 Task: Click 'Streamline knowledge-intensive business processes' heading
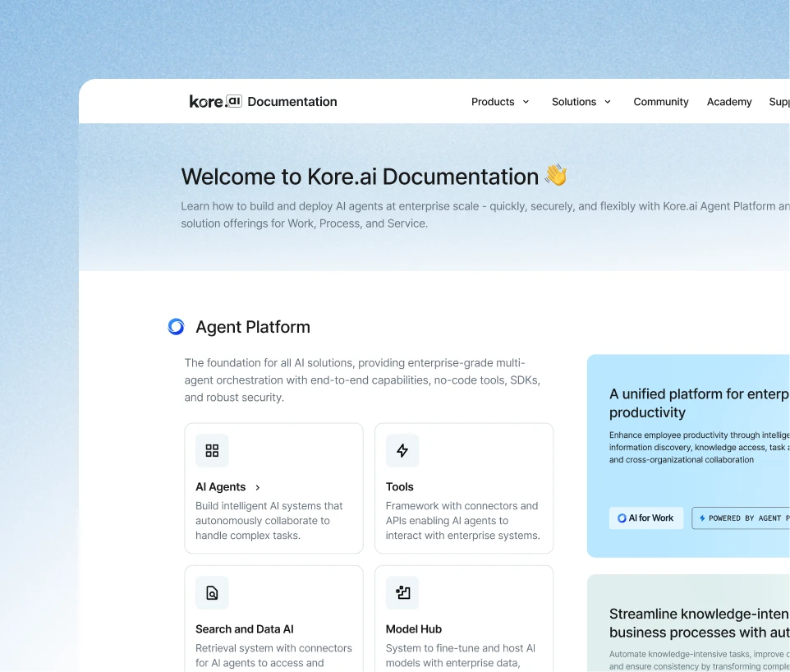point(700,623)
